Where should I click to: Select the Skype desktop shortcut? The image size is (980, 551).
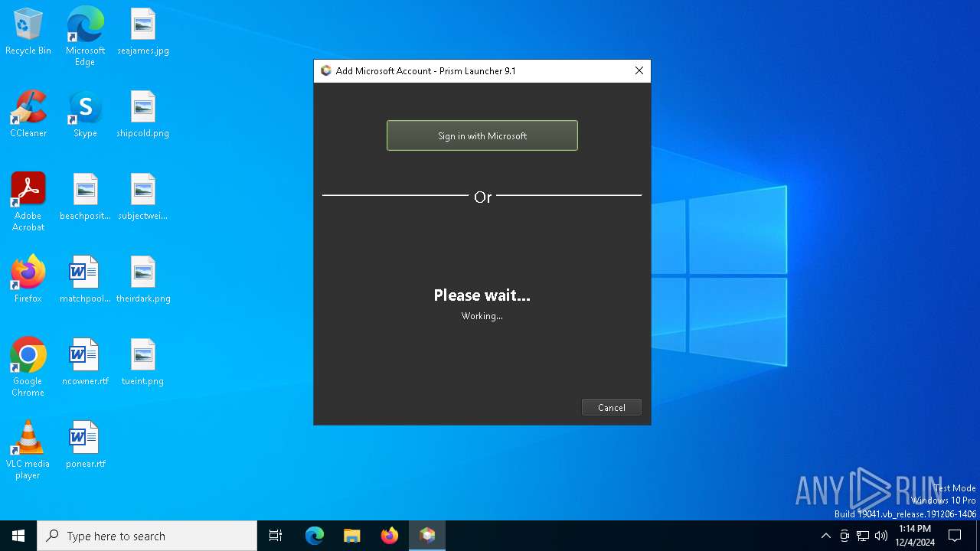[x=85, y=114]
